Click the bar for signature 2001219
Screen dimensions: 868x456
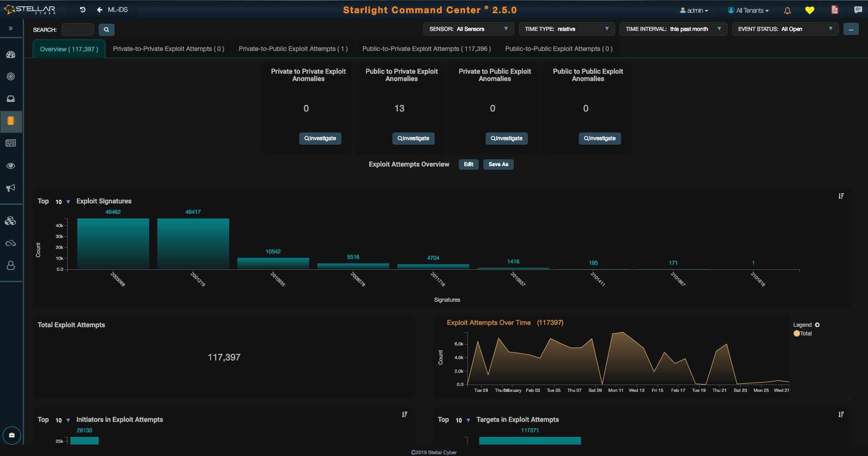(193, 244)
